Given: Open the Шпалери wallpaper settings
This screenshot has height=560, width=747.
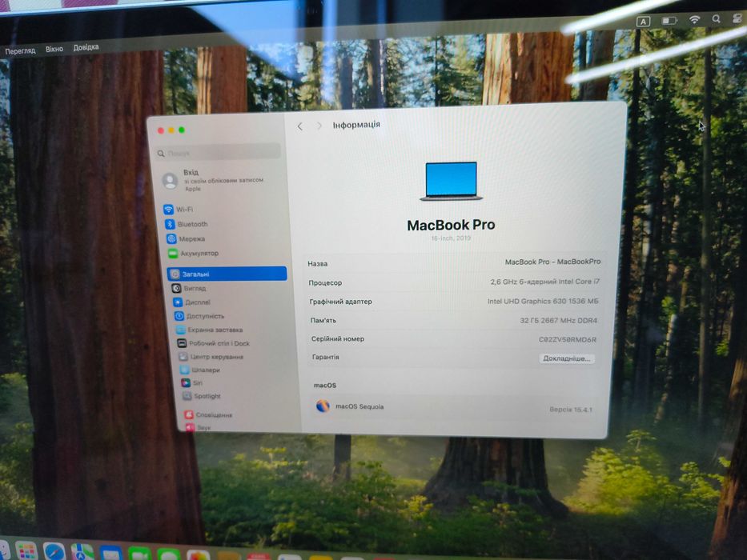Looking at the screenshot, I should 200,370.
